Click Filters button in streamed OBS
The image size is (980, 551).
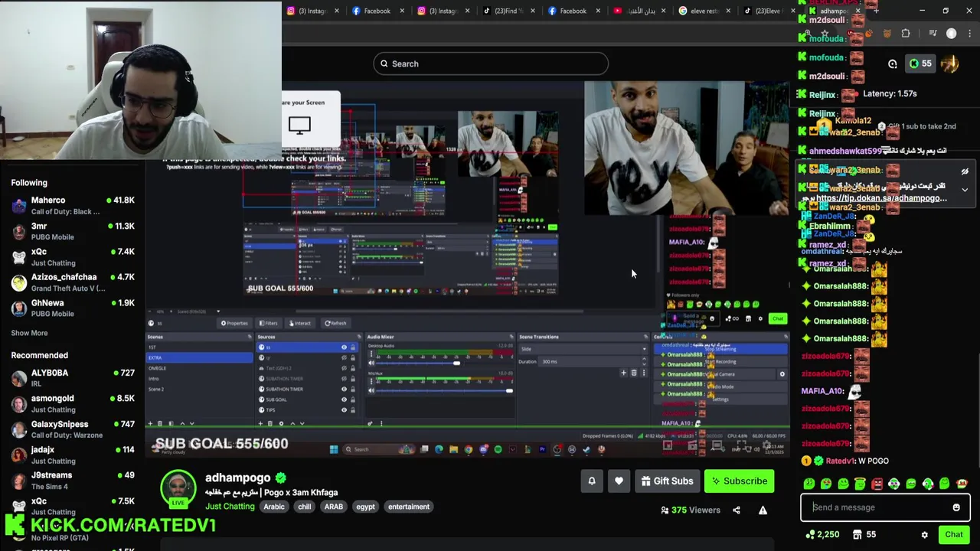268,323
